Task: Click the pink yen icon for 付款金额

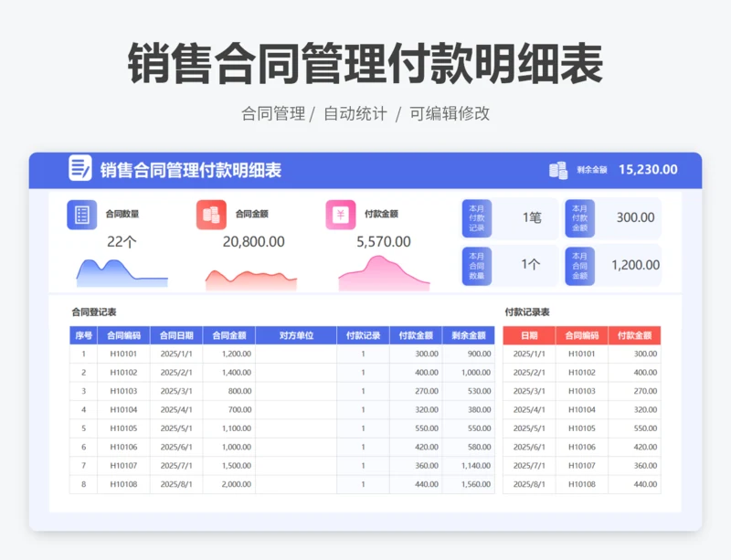Action: click(x=340, y=215)
